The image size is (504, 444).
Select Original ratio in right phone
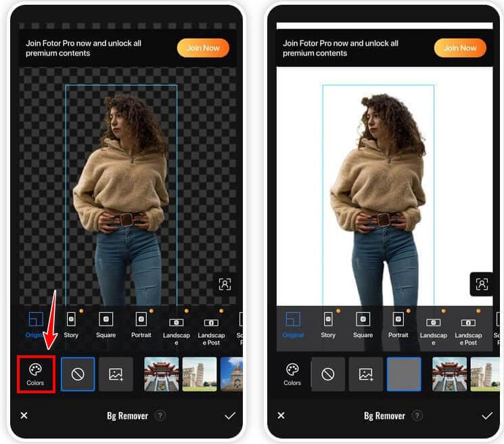click(293, 325)
